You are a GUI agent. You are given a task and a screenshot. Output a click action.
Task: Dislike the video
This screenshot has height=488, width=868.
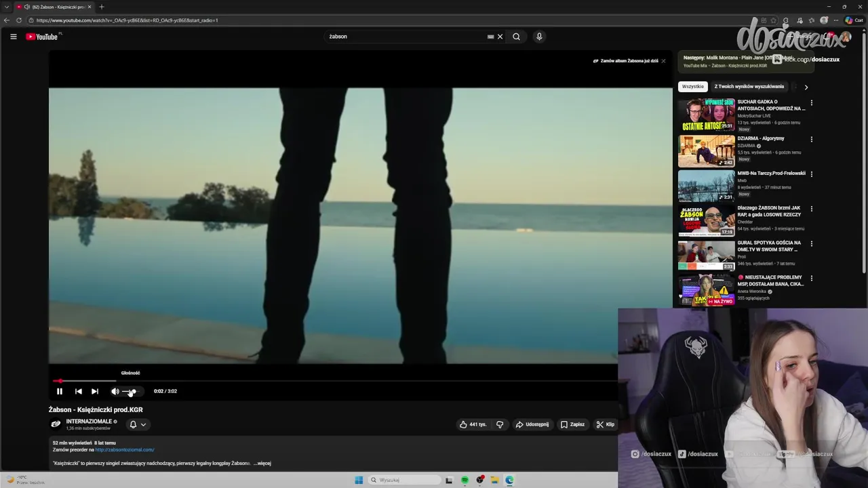click(x=500, y=424)
